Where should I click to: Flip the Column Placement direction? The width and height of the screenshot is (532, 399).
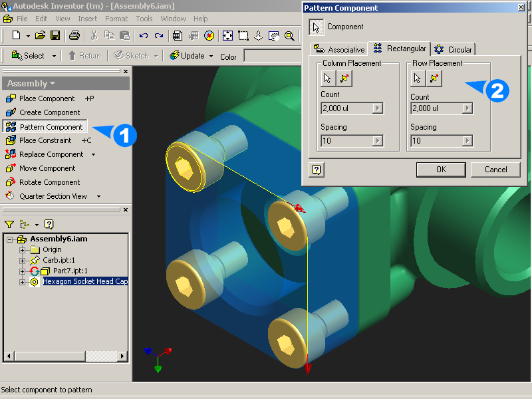(344, 78)
